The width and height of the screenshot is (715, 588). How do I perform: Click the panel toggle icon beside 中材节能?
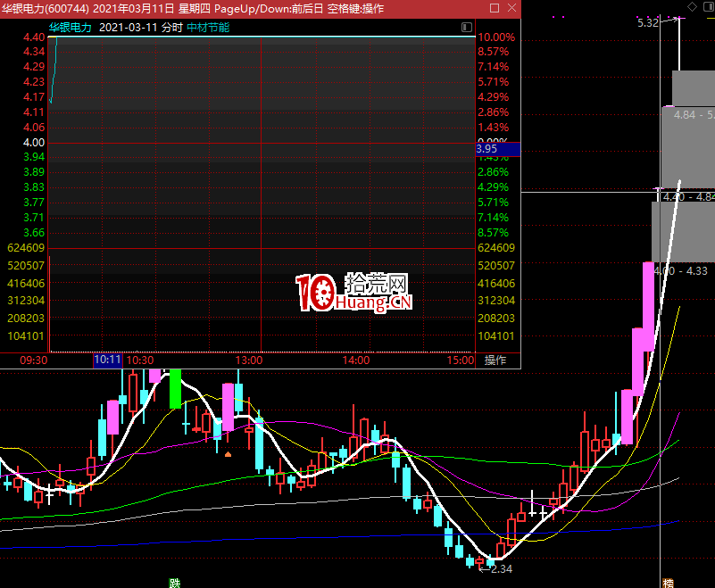[x=467, y=28]
